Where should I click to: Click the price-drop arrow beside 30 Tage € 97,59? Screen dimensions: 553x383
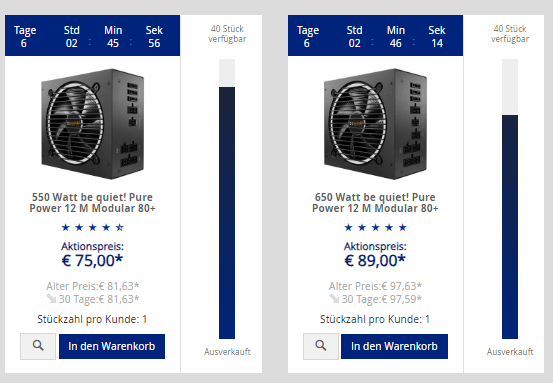(x=334, y=299)
